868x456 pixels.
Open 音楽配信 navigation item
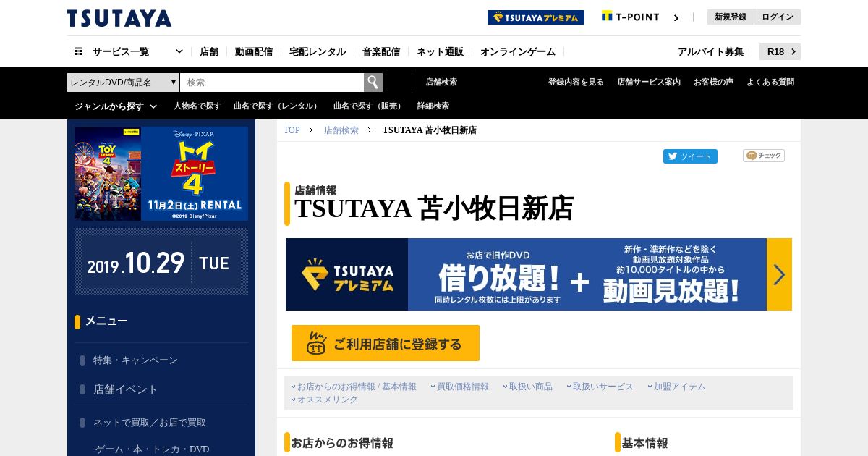[381, 51]
